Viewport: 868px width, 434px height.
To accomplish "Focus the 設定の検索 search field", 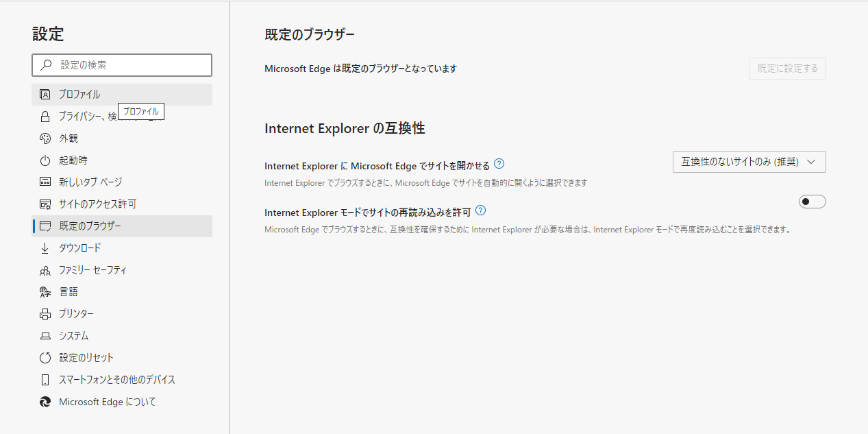I will point(122,65).
